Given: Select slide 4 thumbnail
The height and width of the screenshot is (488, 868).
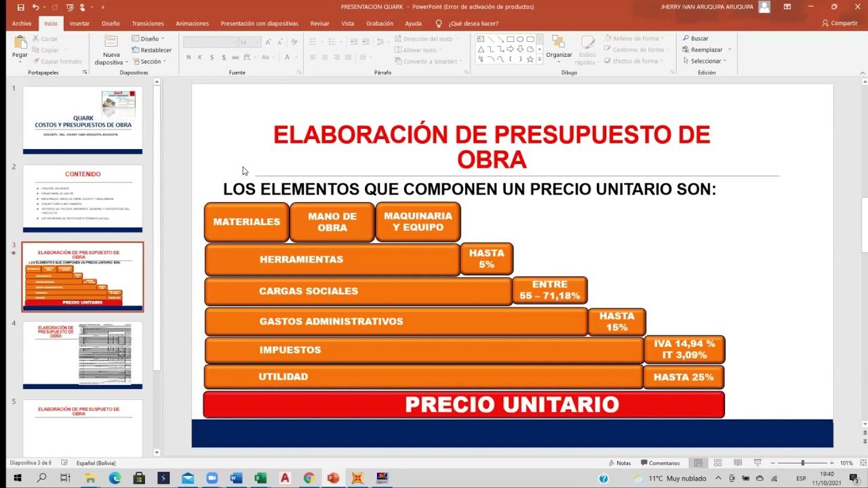Looking at the screenshot, I should 83,355.
